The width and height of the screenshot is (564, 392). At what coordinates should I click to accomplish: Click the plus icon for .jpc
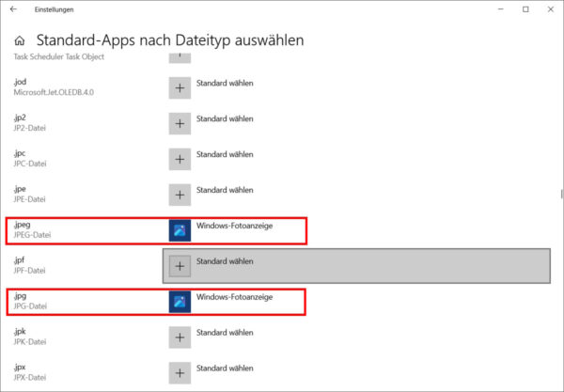(x=180, y=159)
